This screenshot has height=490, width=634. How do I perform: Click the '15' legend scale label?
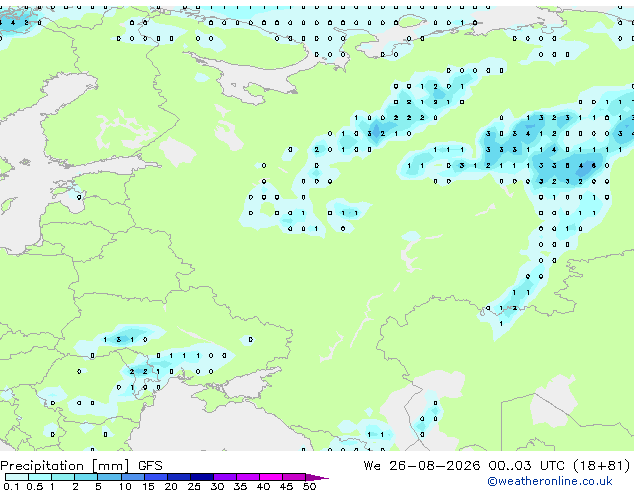148,486
